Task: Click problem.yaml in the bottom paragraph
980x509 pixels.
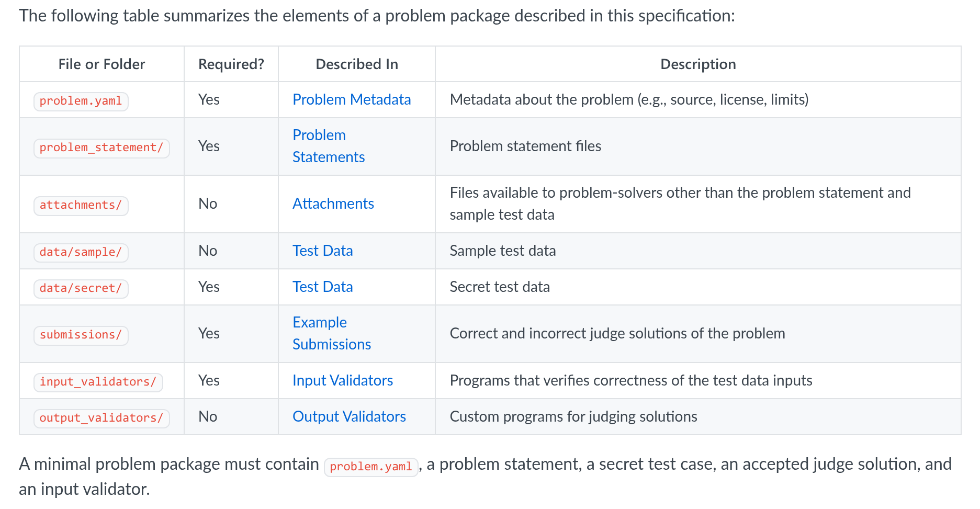Action: tap(370, 467)
